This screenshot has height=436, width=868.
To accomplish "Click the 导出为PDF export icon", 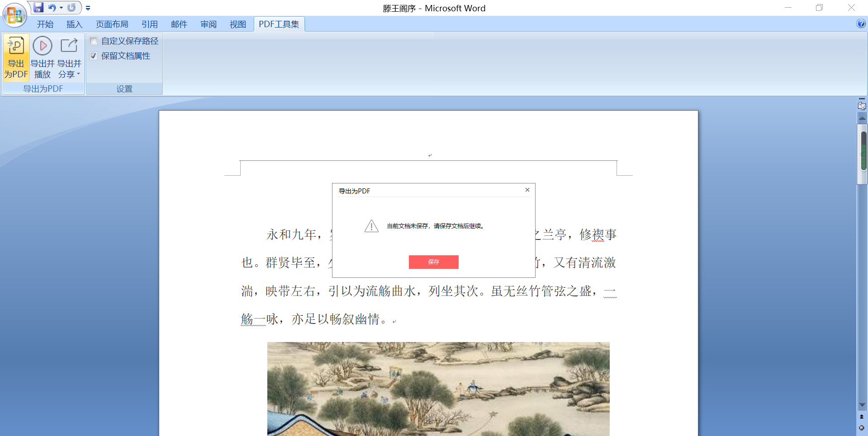I will [16, 46].
